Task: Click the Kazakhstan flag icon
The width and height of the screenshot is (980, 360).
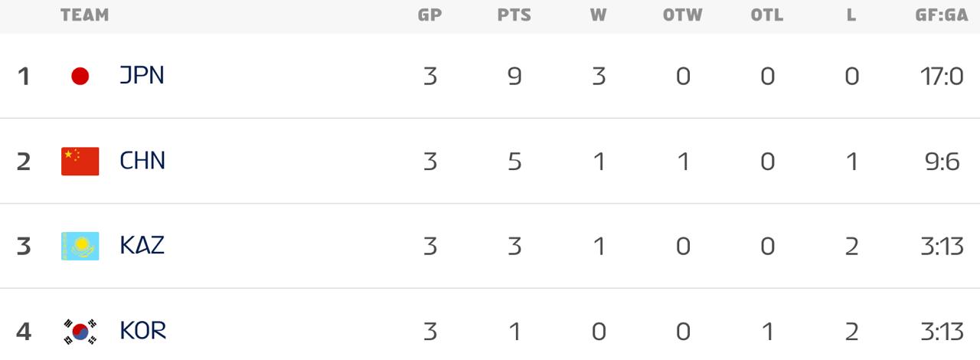Action: point(80,246)
